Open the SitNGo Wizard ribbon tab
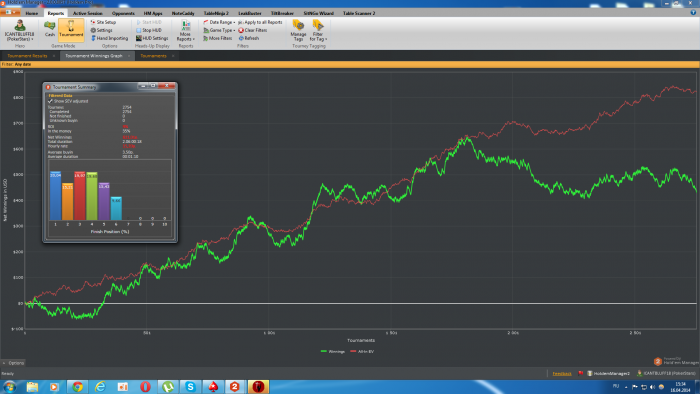 [318, 13]
